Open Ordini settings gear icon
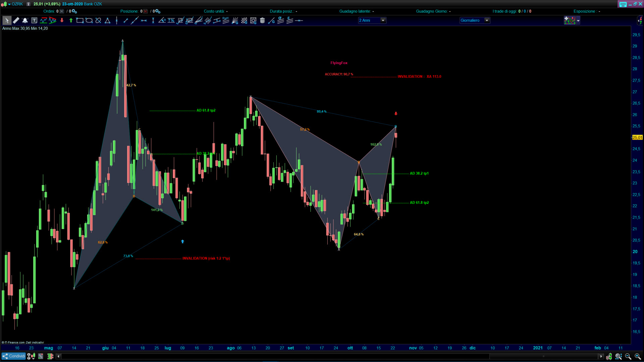 coord(74,11)
